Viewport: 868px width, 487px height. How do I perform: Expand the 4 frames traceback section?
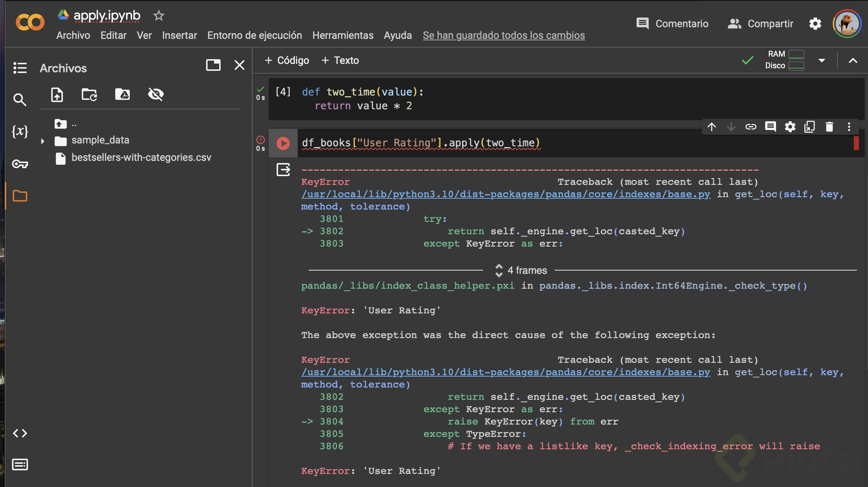(x=520, y=271)
